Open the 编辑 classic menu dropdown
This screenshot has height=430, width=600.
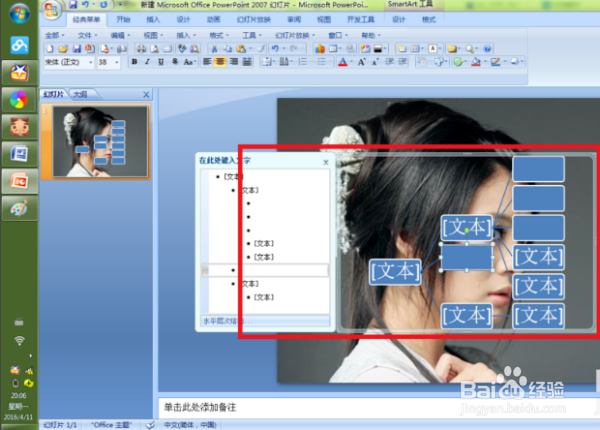click(120, 35)
